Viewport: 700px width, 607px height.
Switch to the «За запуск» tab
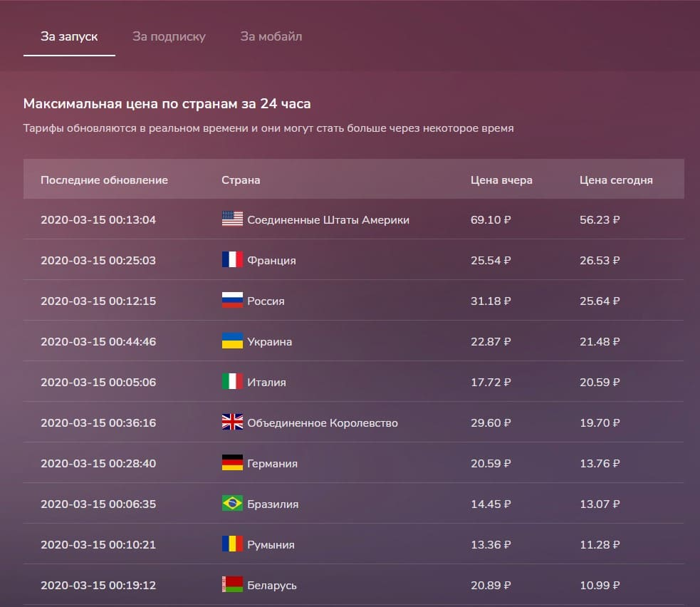(x=69, y=36)
